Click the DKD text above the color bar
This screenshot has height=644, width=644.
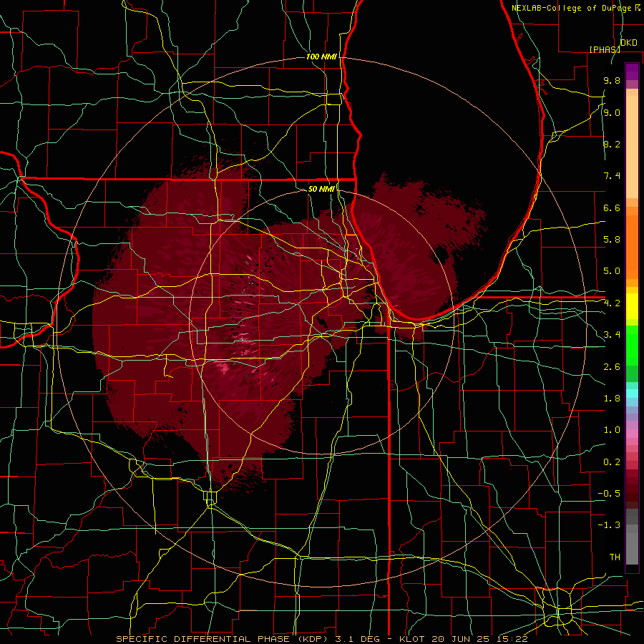pos(629,42)
